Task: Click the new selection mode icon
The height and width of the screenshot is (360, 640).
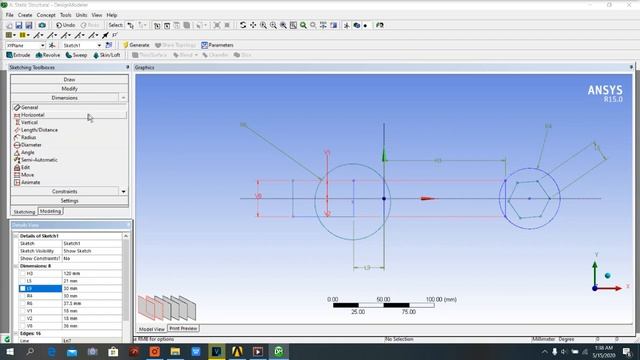Action: tap(131, 25)
